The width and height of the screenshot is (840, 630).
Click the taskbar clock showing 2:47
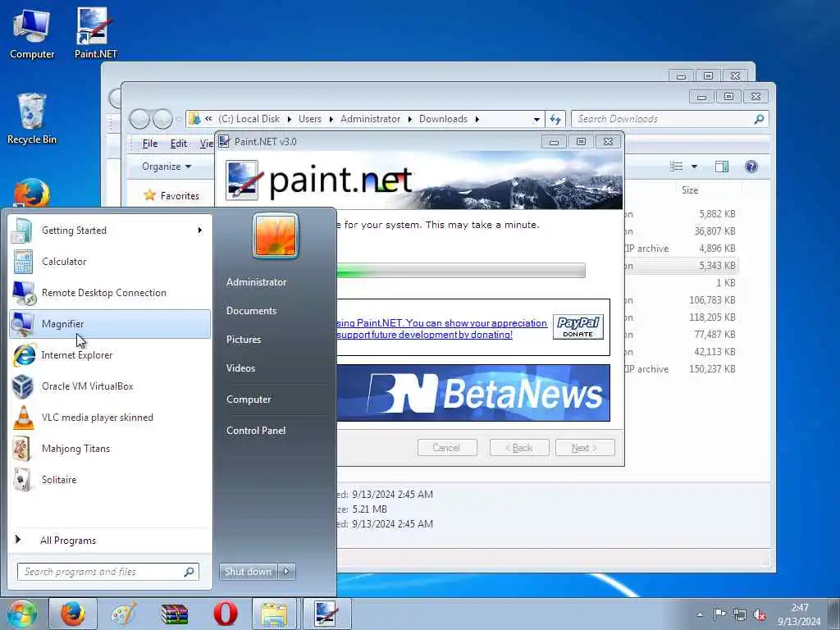tap(799, 614)
